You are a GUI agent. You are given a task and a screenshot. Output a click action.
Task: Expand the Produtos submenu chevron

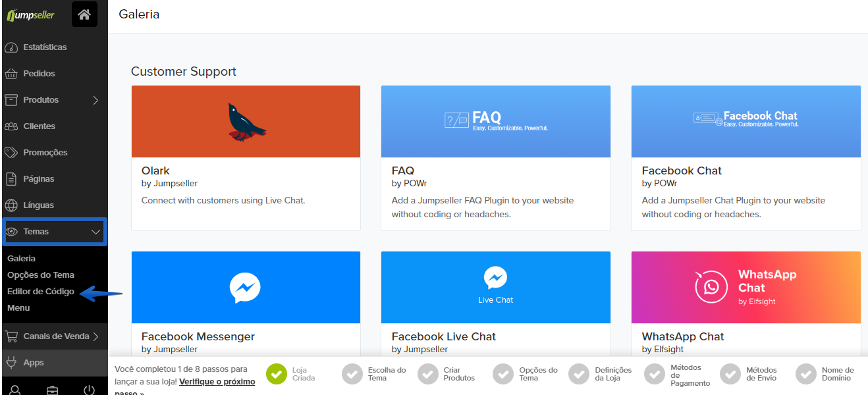coord(95,100)
